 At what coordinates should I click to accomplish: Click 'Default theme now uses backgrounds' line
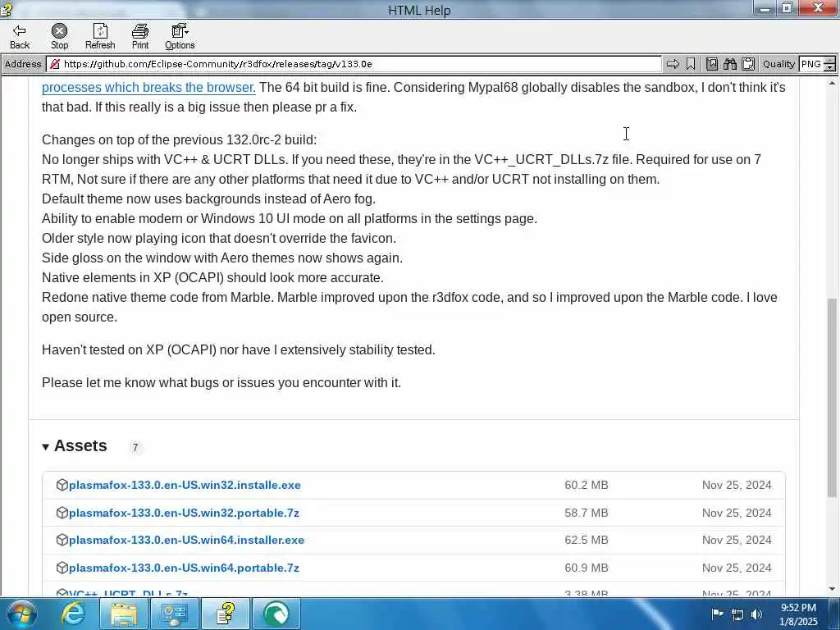point(208,199)
